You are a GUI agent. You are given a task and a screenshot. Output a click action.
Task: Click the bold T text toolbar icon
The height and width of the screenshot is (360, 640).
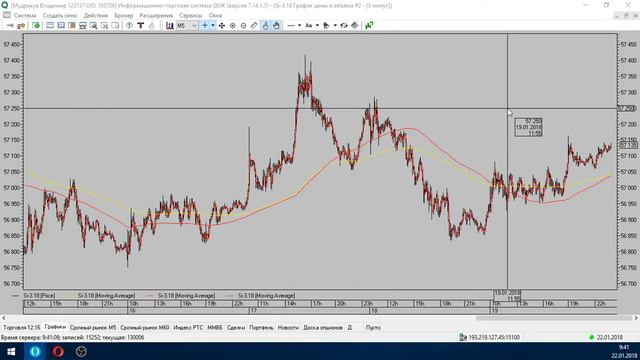click(x=140, y=25)
